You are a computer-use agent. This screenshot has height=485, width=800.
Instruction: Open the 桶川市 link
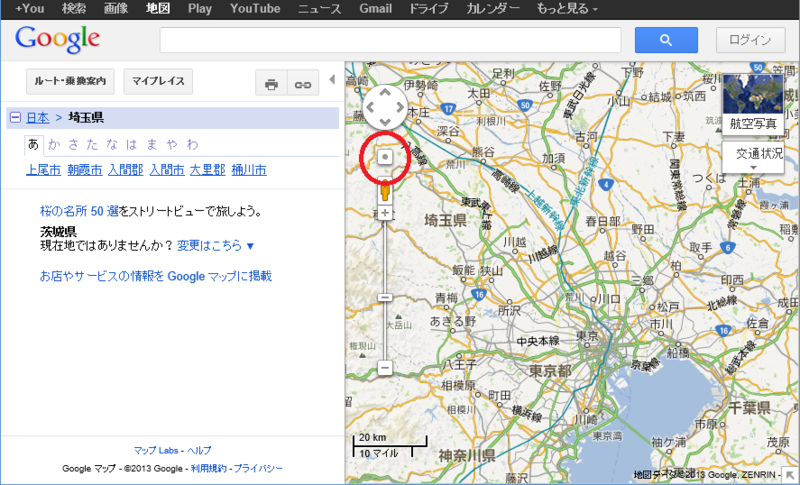[x=249, y=170]
